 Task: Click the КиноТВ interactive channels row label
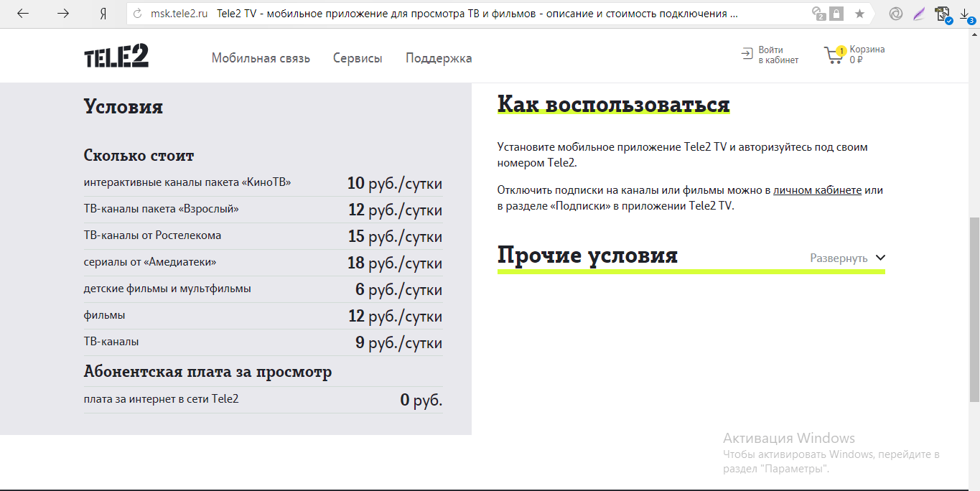[187, 182]
